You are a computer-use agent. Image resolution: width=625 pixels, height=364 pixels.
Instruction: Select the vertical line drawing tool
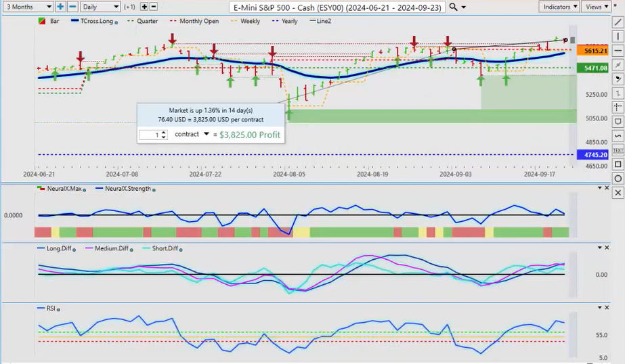pos(618,37)
